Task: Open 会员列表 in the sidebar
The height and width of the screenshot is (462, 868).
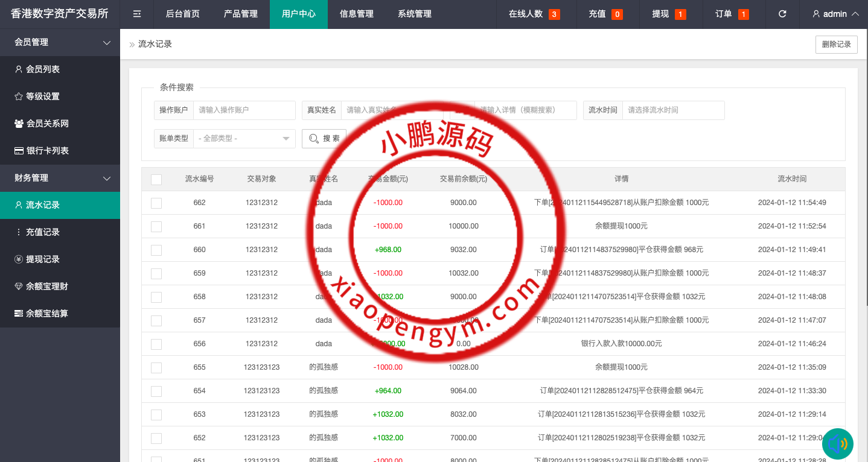Action: pyautogui.click(x=43, y=69)
